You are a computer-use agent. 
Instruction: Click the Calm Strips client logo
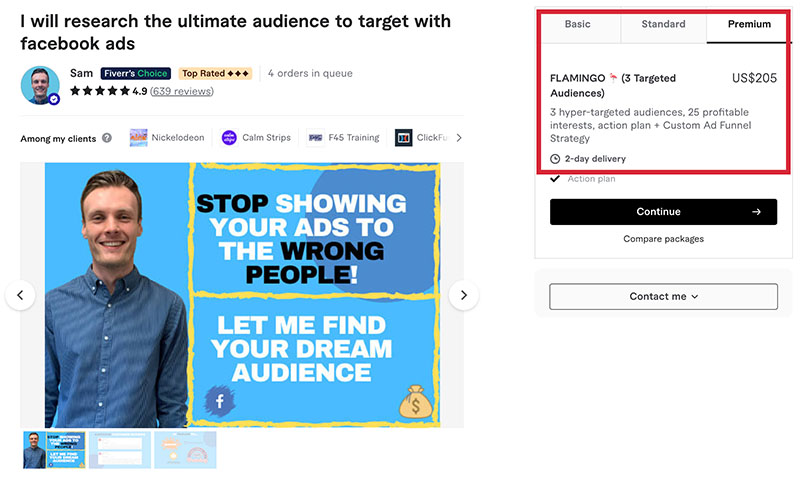(229, 138)
